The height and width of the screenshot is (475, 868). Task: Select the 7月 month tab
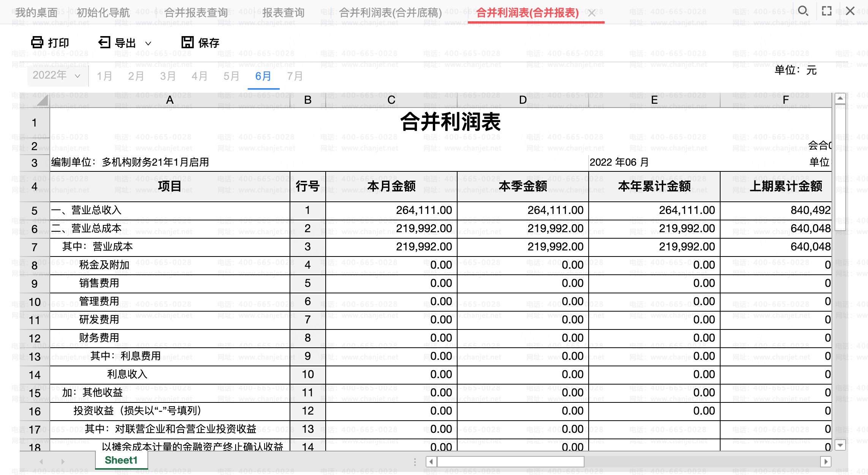(295, 76)
